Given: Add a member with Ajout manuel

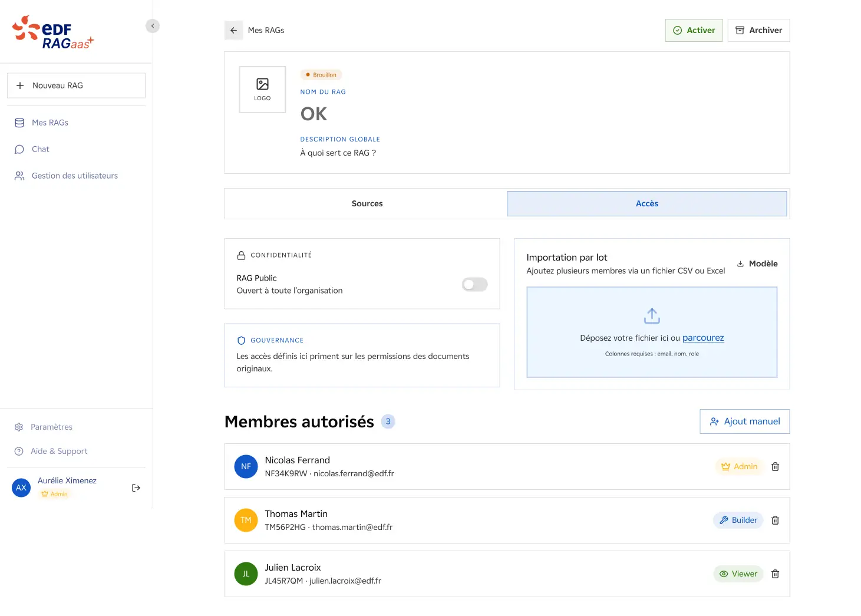Looking at the screenshot, I should 745,421.
